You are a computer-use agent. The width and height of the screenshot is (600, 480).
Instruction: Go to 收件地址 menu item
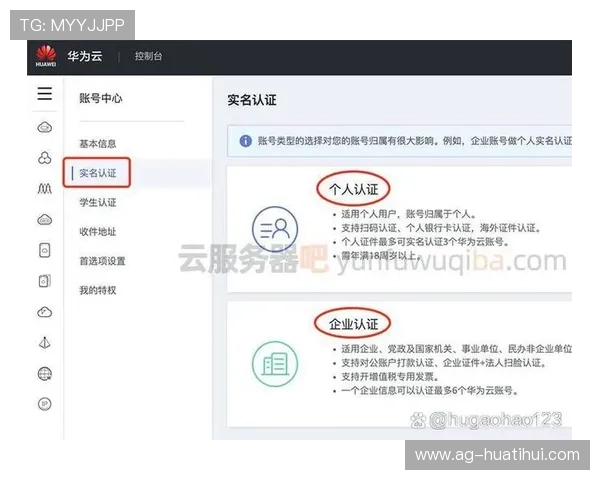click(98, 232)
